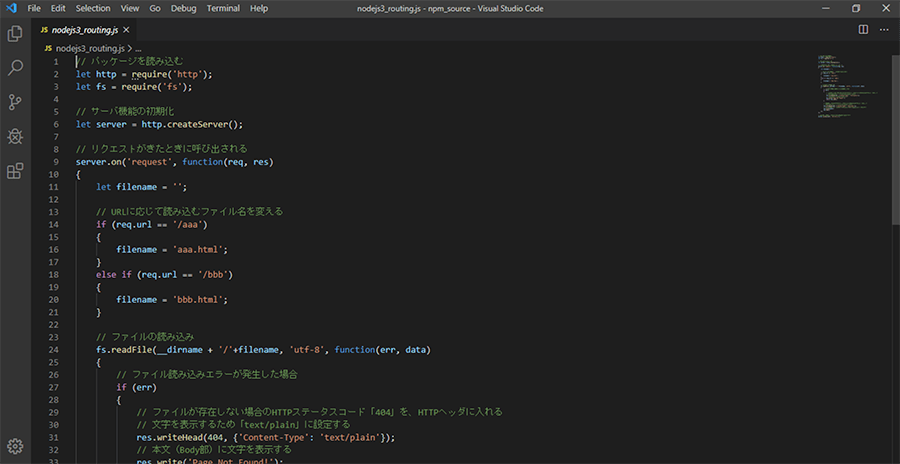Click the comment 'サーバ機能の初期化' on line 5
Viewport: 900px width, 464px height.
[132, 113]
